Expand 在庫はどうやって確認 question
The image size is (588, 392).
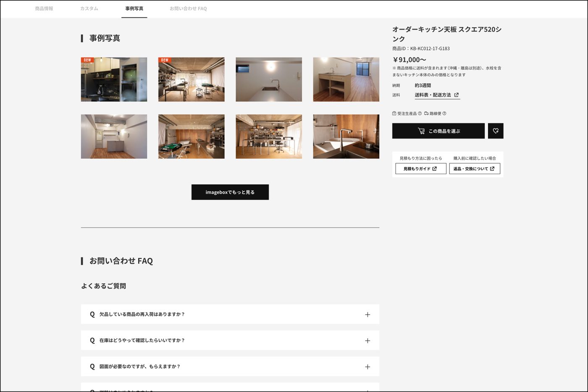pyautogui.click(x=230, y=340)
